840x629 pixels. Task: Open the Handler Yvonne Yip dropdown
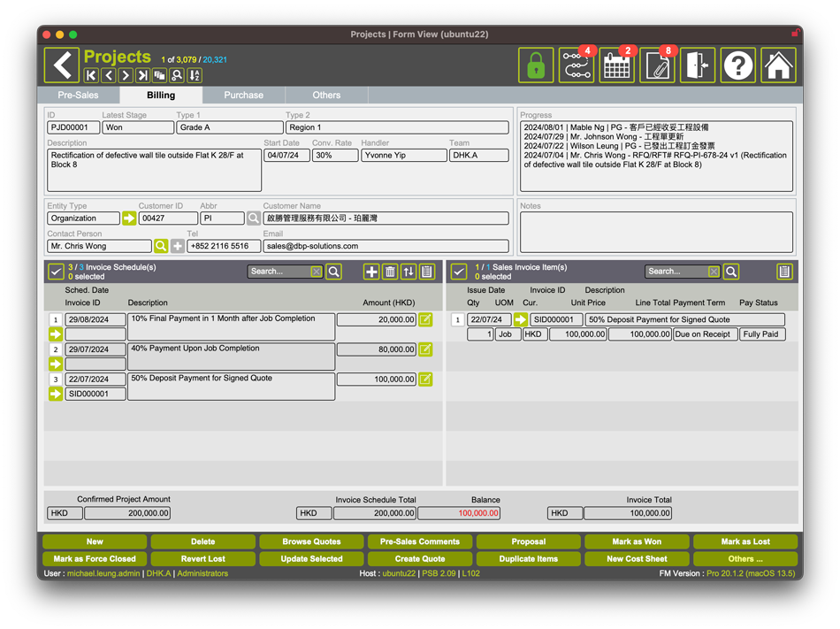point(403,155)
